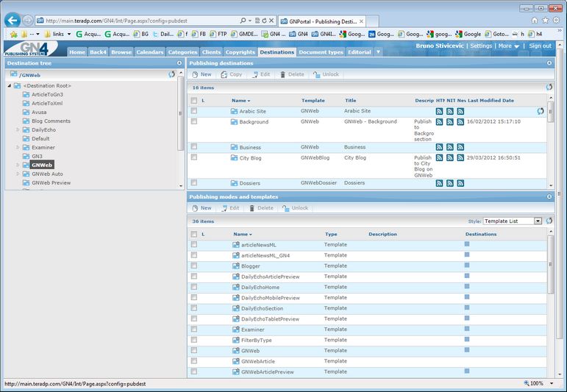Open browser tools gear icon
This screenshot has width=567, height=392.
pos(557,21)
